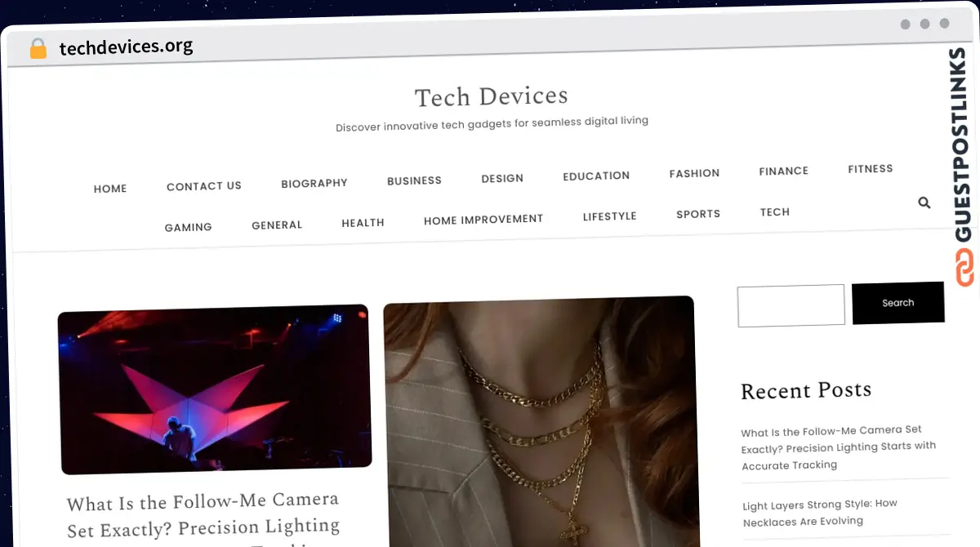Select the GAMING menu entry

pyautogui.click(x=188, y=227)
